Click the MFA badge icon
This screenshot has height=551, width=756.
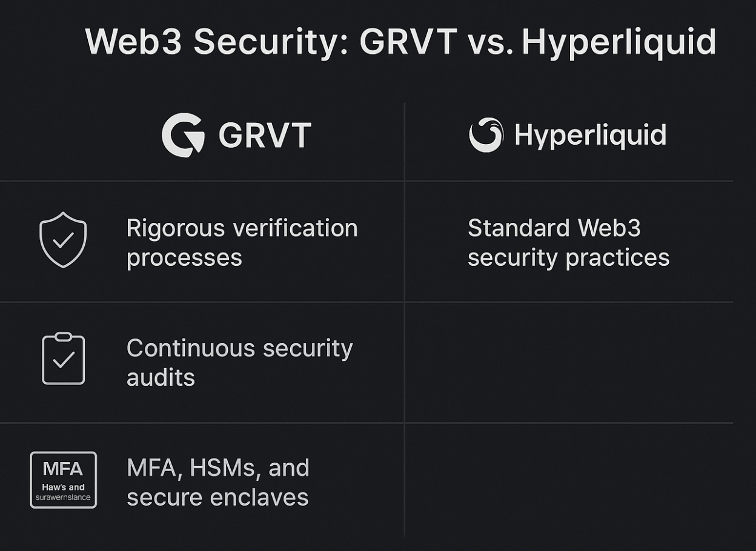tap(63, 480)
